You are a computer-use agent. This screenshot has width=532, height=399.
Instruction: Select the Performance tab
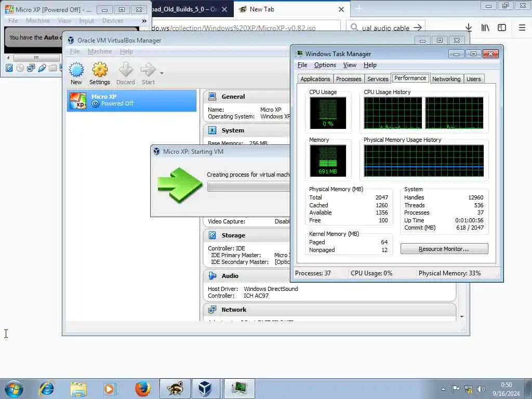coord(410,78)
